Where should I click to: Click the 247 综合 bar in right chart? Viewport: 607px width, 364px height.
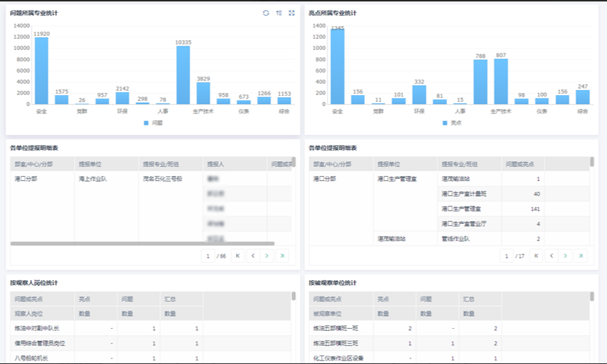(582, 97)
